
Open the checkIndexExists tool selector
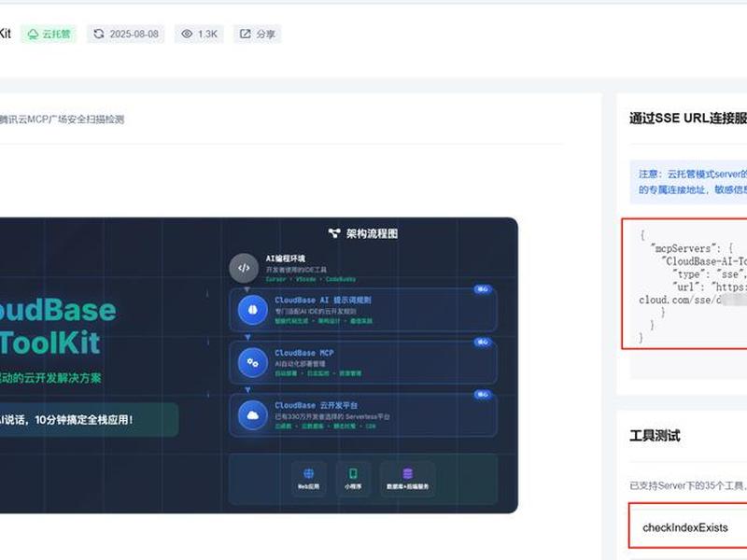click(x=688, y=525)
